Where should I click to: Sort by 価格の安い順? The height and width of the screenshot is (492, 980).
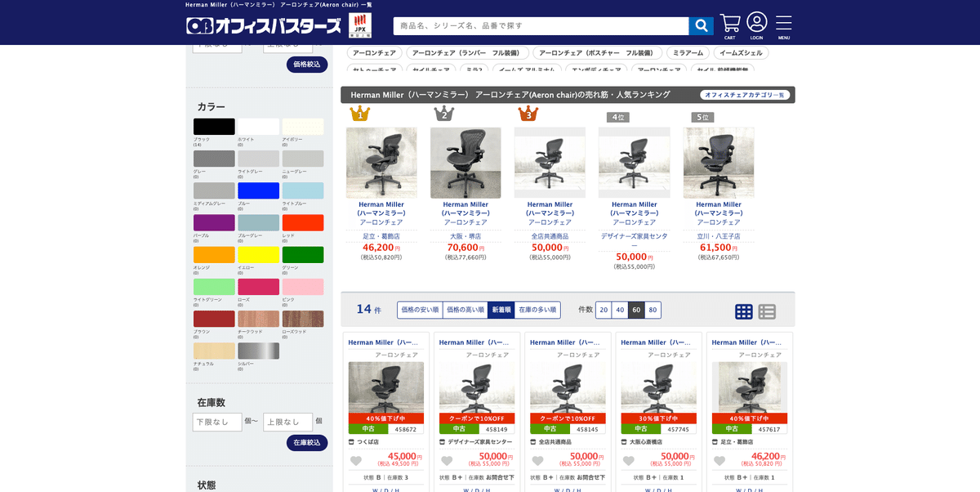pyautogui.click(x=420, y=310)
